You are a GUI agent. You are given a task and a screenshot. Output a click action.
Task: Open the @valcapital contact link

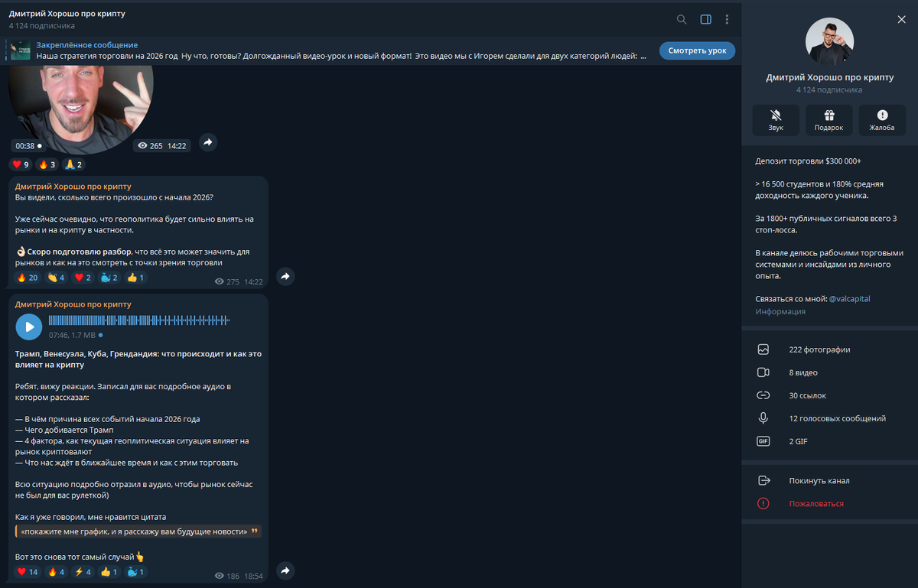point(850,299)
